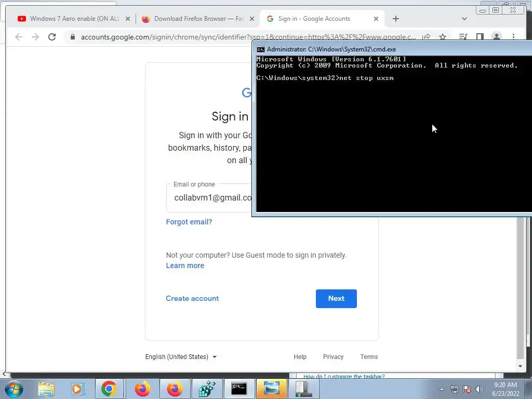Close the Windows 7 Aero enable tab
The height and width of the screenshot is (399, 532).
tap(128, 19)
